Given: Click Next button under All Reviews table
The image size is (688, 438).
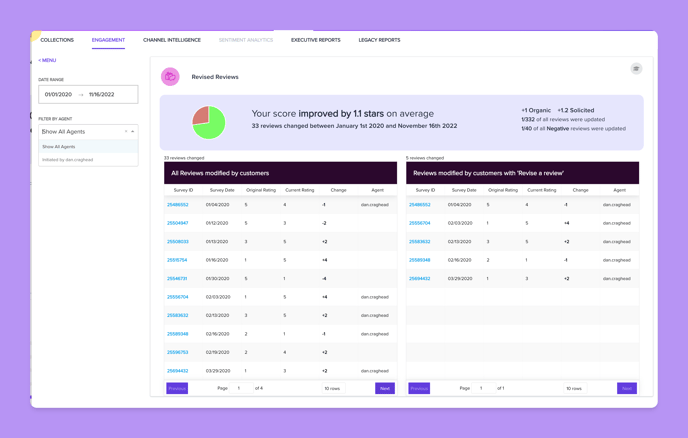Looking at the screenshot, I should coord(385,388).
